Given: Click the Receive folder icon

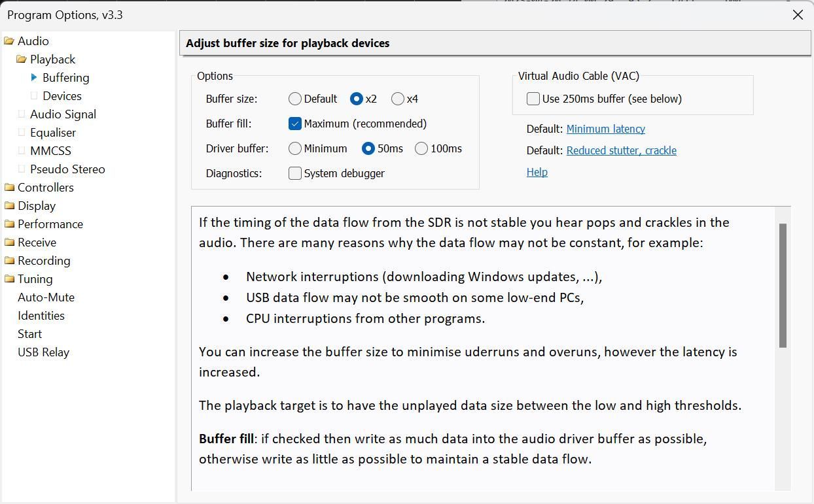Looking at the screenshot, I should click(9, 243).
